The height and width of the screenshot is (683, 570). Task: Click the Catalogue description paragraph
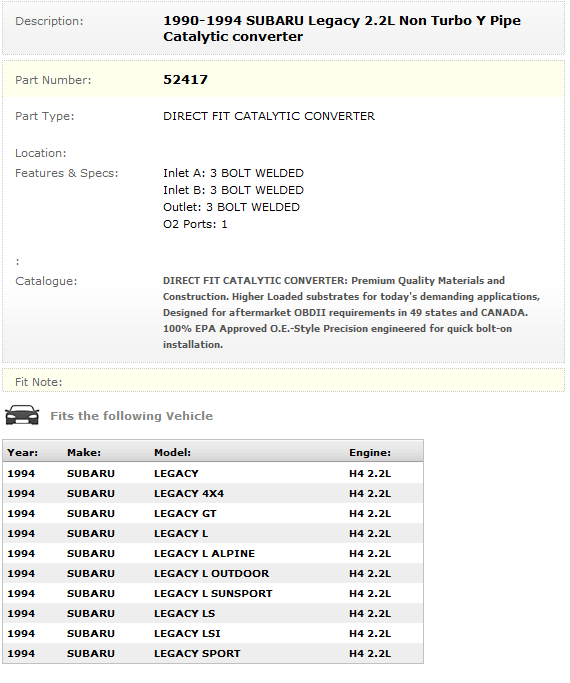[x=351, y=313]
